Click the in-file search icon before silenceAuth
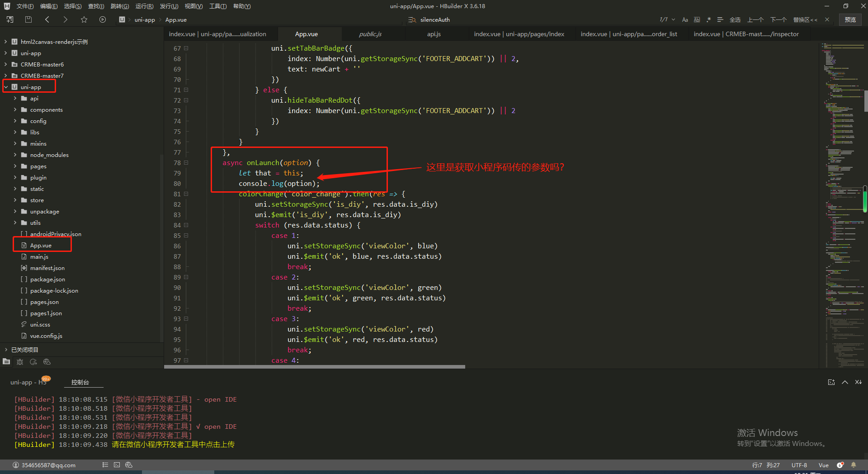Viewport: 868px width, 474px height. pyautogui.click(x=412, y=19)
